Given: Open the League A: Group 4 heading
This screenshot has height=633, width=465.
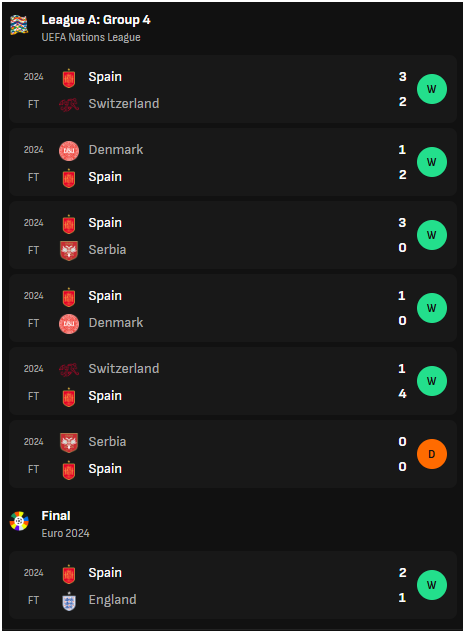Looking at the screenshot, I should pyautogui.click(x=96, y=20).
